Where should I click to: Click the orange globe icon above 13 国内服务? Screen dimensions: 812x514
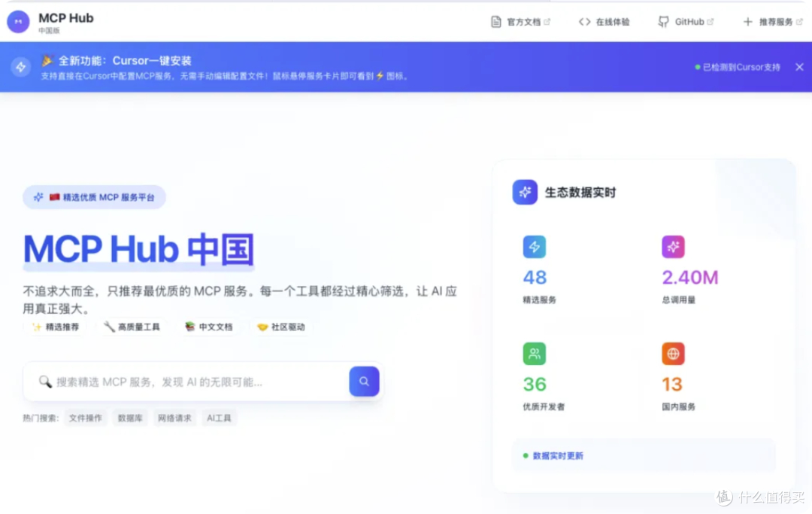[x=673, y=354]
